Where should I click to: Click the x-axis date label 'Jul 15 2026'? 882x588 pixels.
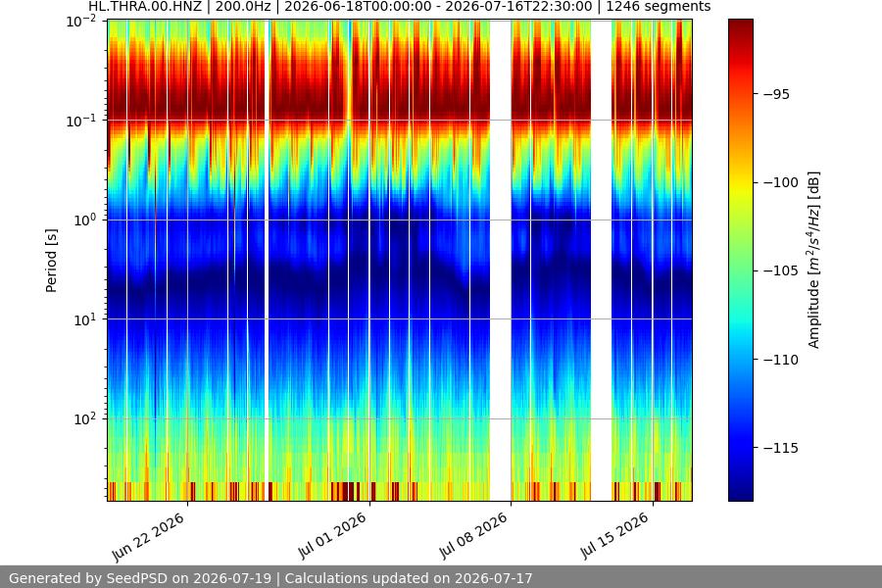[x=614, y=535]
